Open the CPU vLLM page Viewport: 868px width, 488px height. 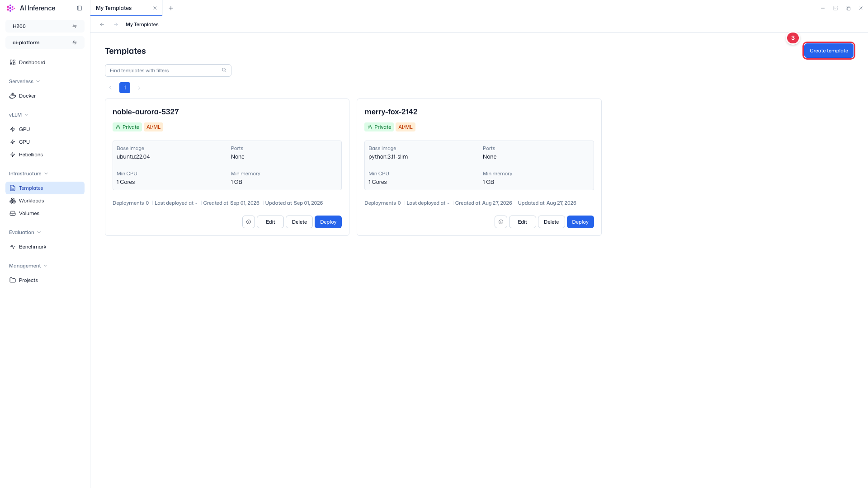point(45,142)
